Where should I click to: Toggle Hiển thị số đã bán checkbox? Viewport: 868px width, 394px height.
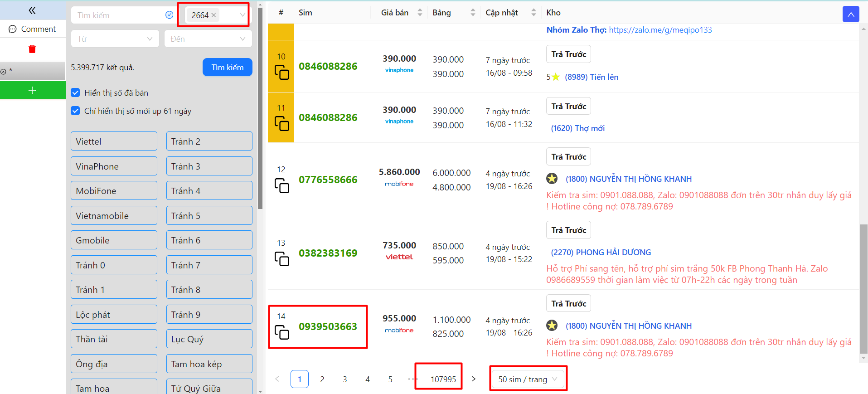[x=76, y=92]
